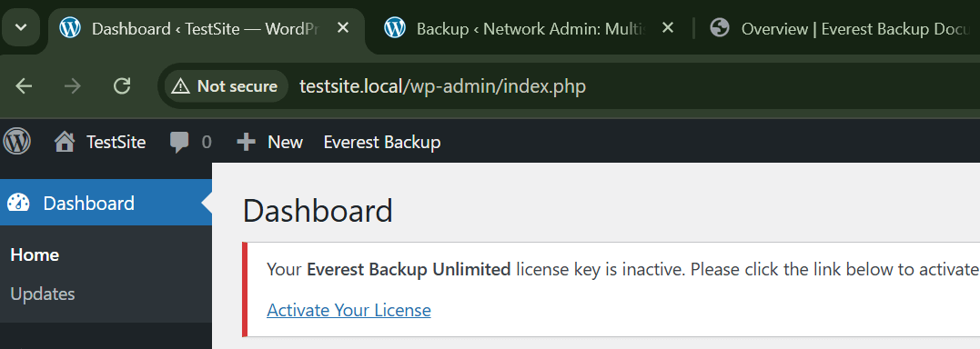Click WordPress favicon on Backup tab
The height and width of the screenshot is (349, 980).
(x=395, y=28)
